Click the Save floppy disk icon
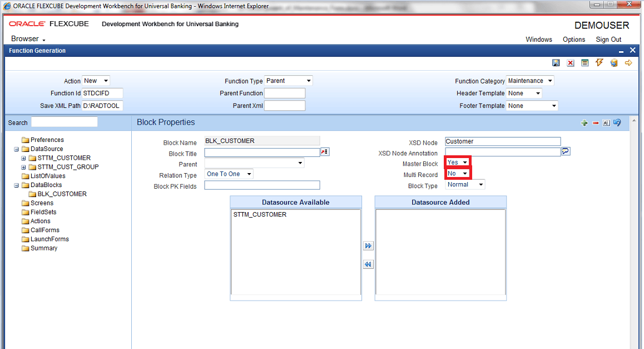Screen dimensions: 644x349 (556, 62)
